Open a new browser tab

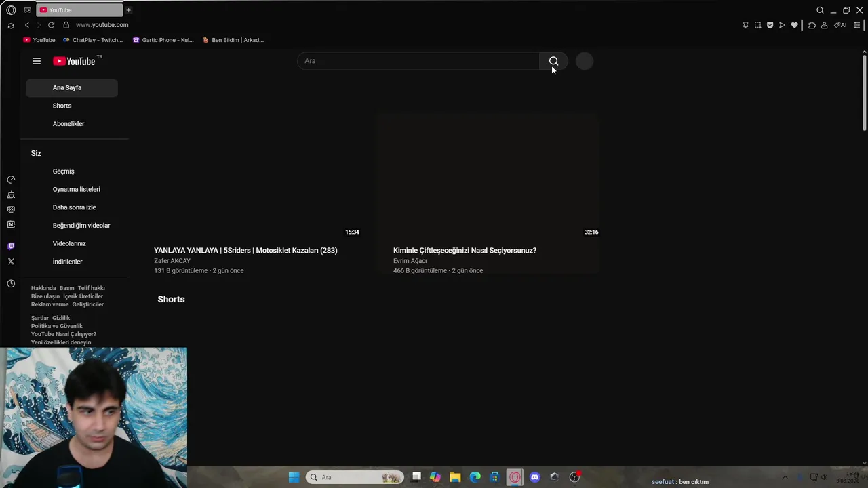pyautogui.click(x=128, y=10)
